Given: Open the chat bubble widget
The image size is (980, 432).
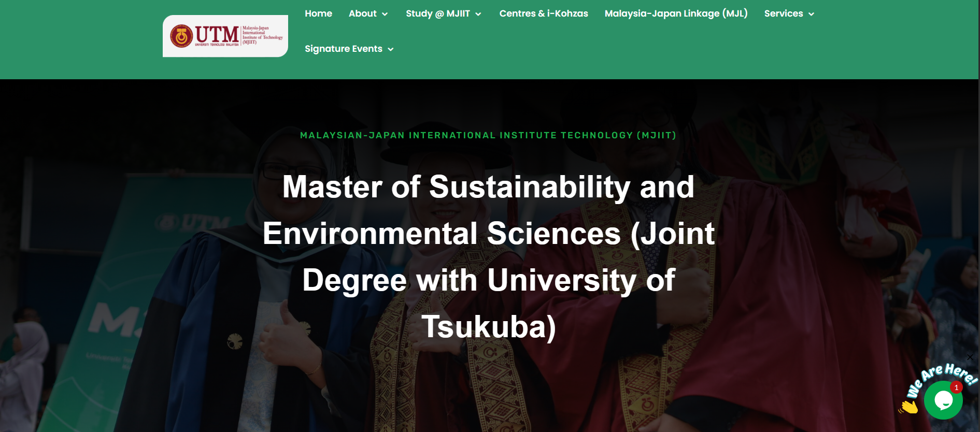Looking at the screenshot, I should coord(943,400).
